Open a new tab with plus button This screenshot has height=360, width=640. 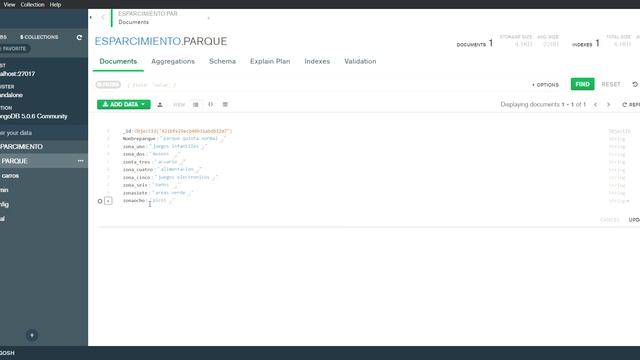[x=209, y=18]
